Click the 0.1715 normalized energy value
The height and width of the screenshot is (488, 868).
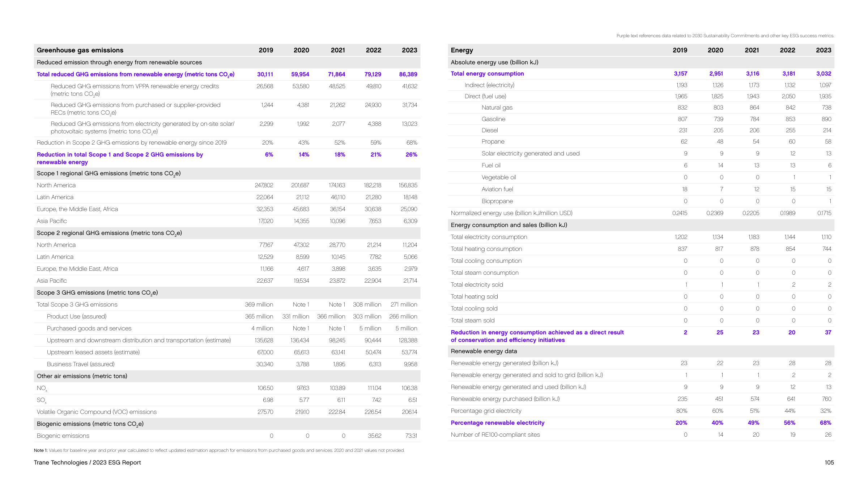[x=824, y=213]
